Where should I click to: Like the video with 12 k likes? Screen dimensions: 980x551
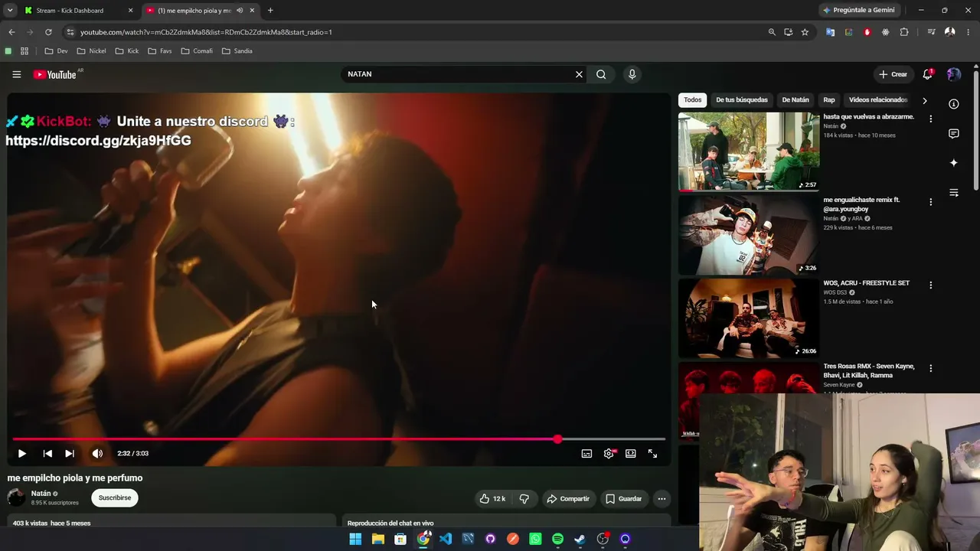click(492, 498)
